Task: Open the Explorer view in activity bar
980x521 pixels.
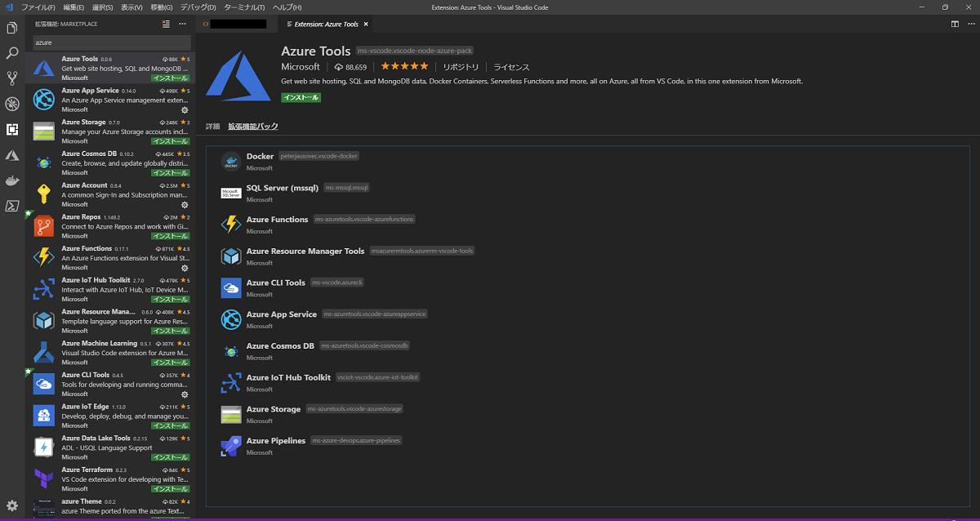Action: 12,28
